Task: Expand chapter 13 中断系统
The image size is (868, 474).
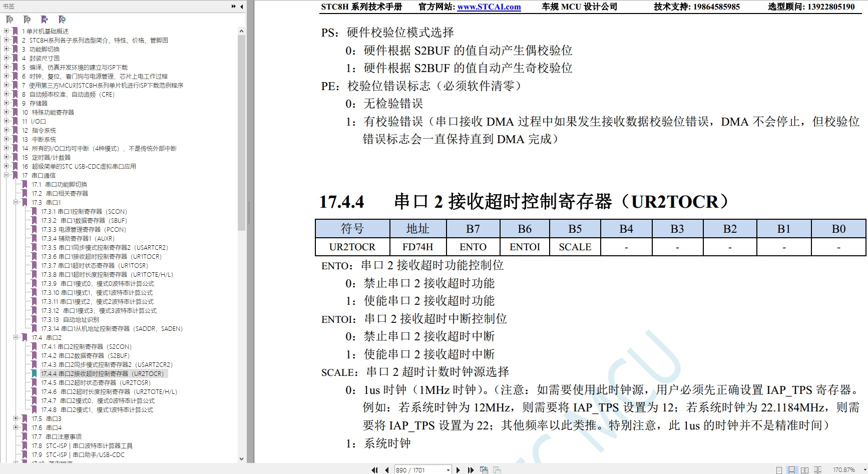Action: 7,139
